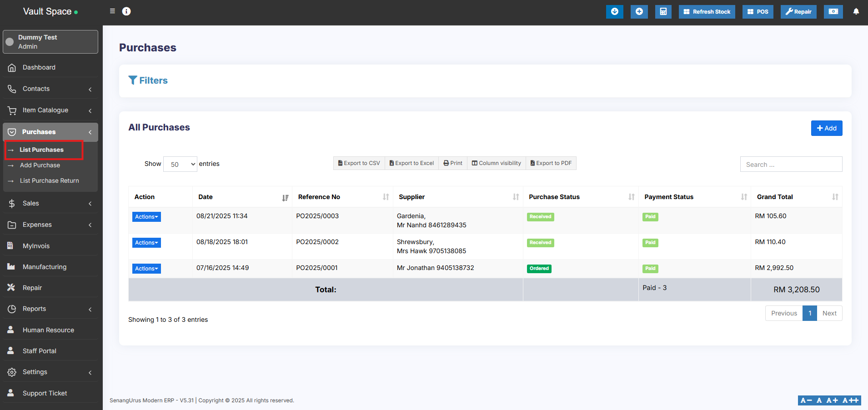Toggle the sidebar hamburger menu
This screenshot has height=410, width=868.
[112, 11]
